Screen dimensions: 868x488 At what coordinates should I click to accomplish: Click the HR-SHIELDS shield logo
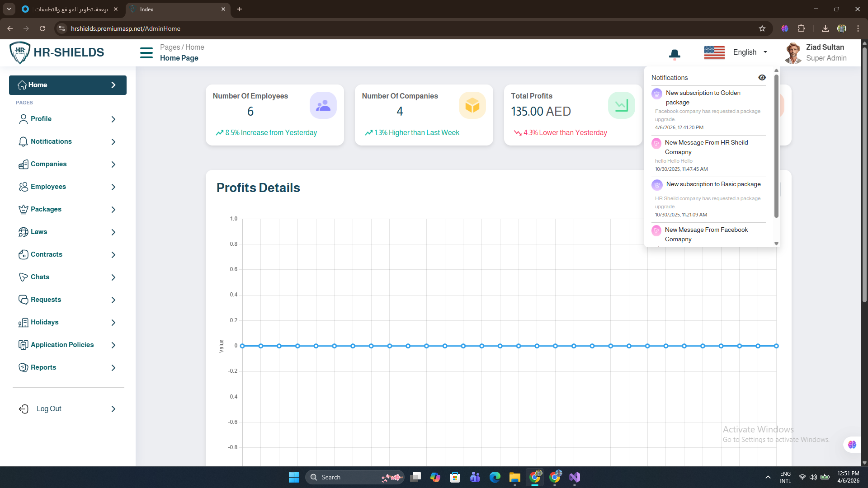point(20,52)
